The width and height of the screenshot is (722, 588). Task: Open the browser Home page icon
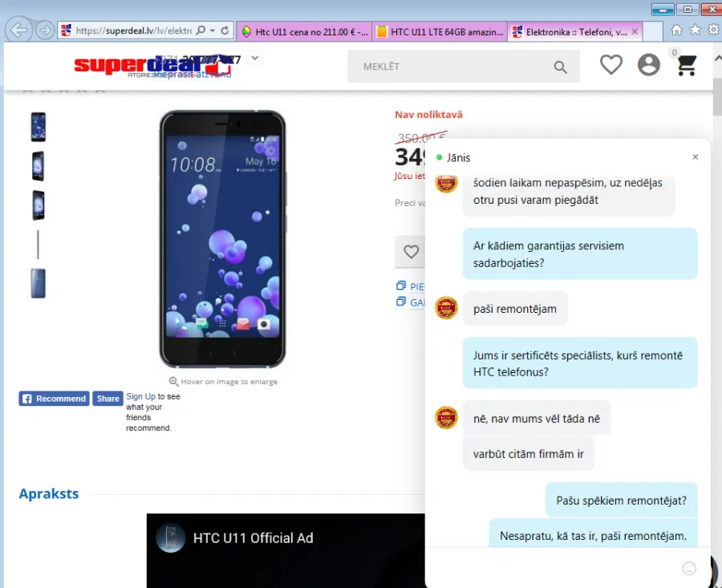click(676, 30)
